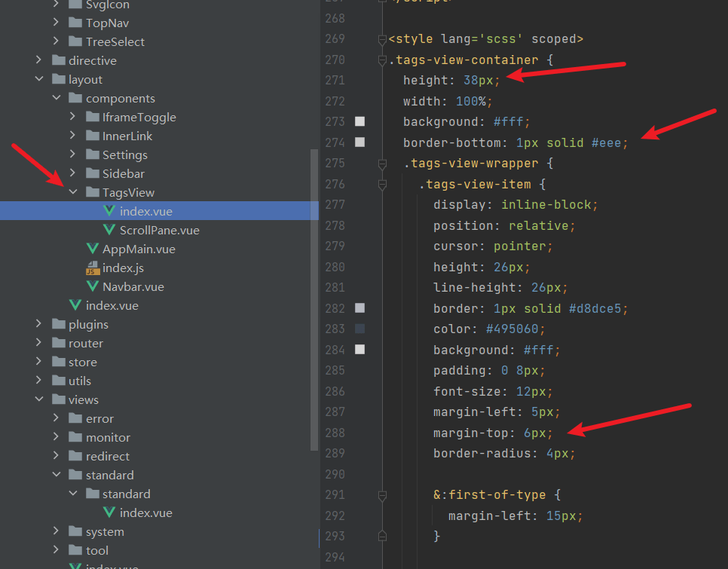The image size is (728, 569).
Task: Open color picker for #495060 on line 283
Action: [x=359, y=329]
